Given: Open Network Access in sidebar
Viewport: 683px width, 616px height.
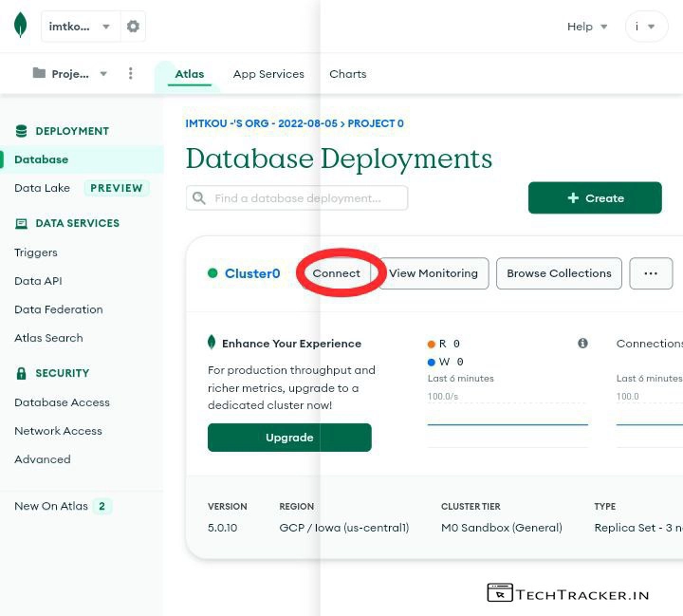Looking at the screenshot, I should (x=58, y=431).
